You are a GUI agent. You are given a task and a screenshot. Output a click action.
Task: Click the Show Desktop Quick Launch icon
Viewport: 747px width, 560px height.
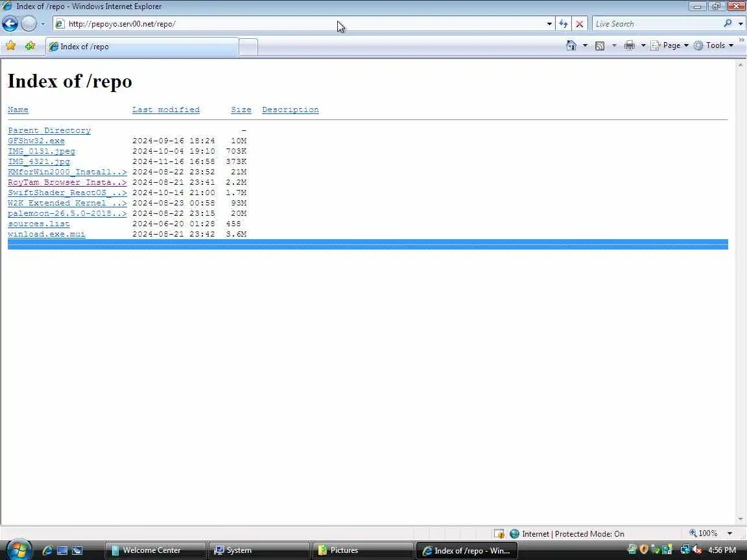click(62, 550)
